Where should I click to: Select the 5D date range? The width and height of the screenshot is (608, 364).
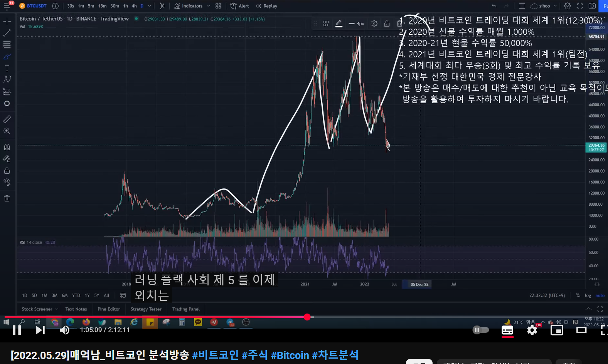[x=34, y=295]
